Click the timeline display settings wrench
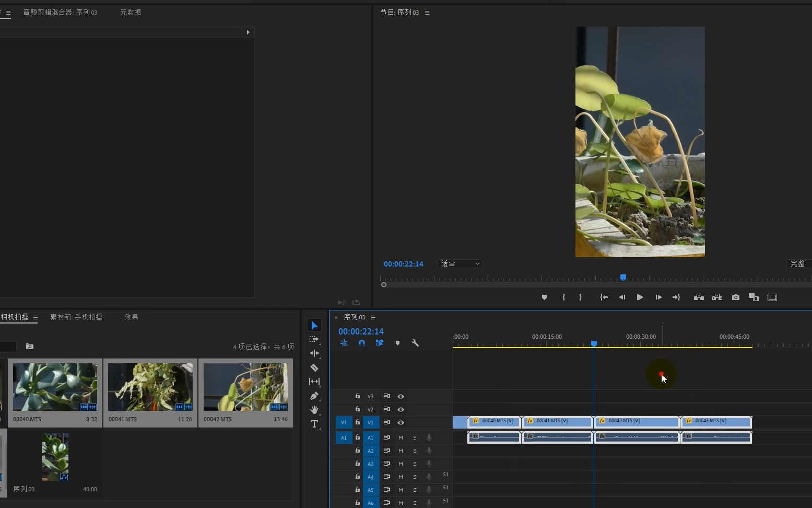The height and width of the screenshot is (508, 812). tap(415, 343)
